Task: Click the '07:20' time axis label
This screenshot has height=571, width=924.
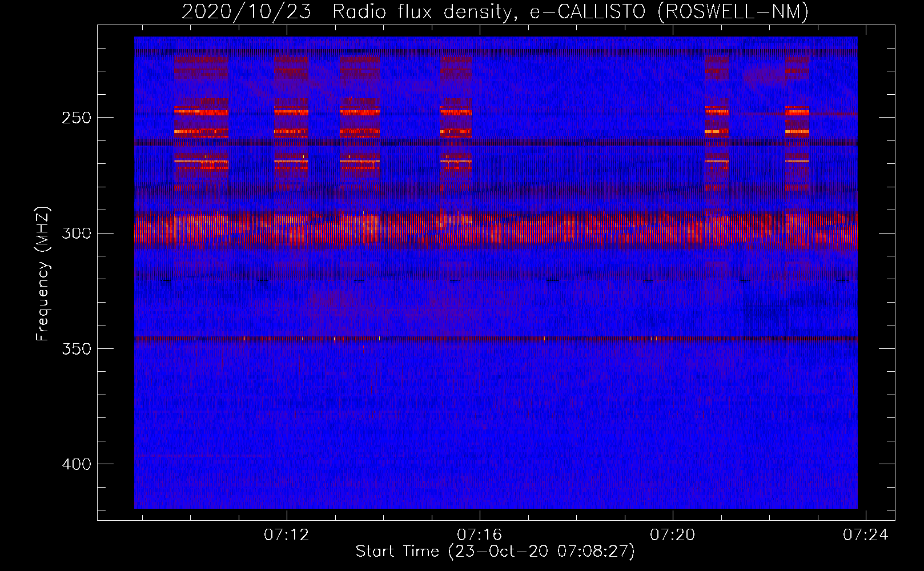Action: (672, 534)
